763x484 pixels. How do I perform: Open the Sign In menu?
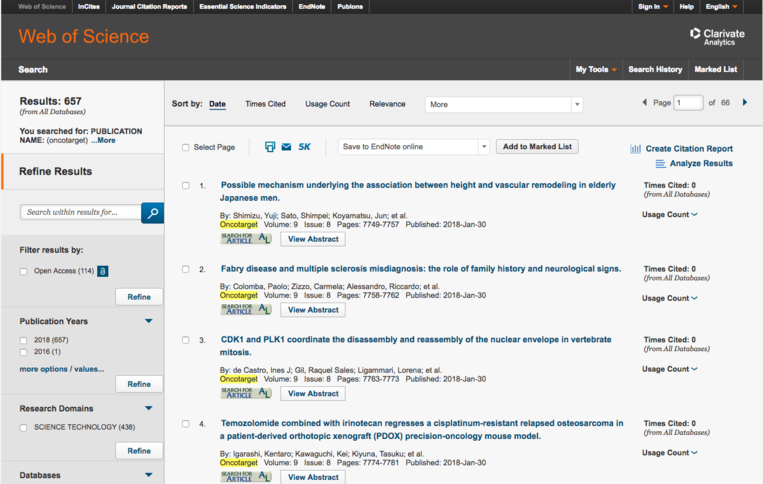653,7
